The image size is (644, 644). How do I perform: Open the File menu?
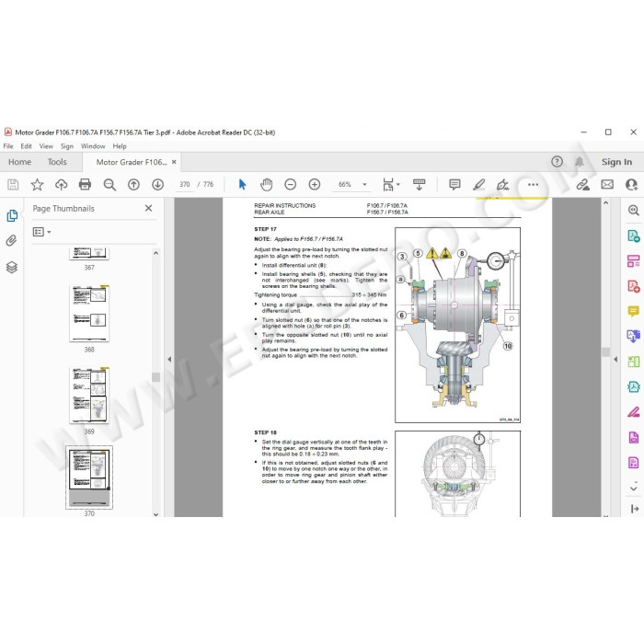[8, 146]
